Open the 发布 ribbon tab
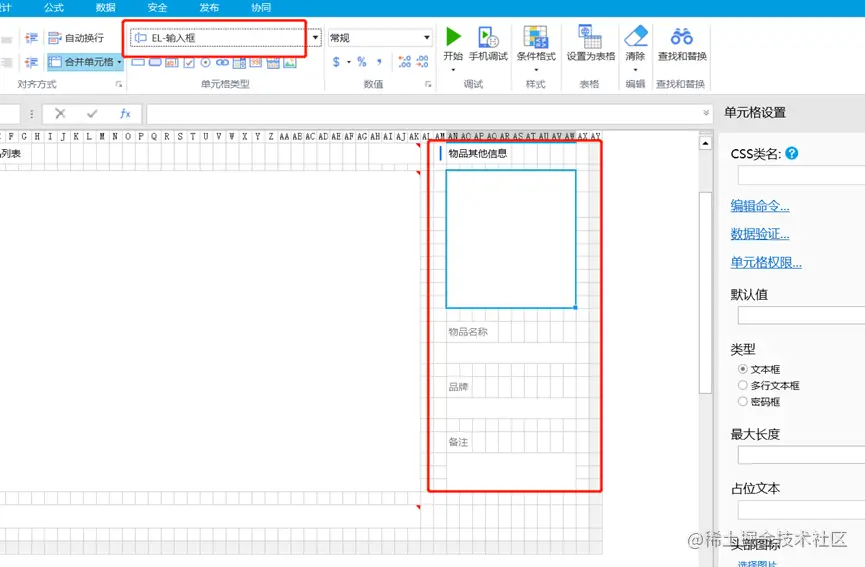This screenshot has width=865, height=567. (209, 8)
